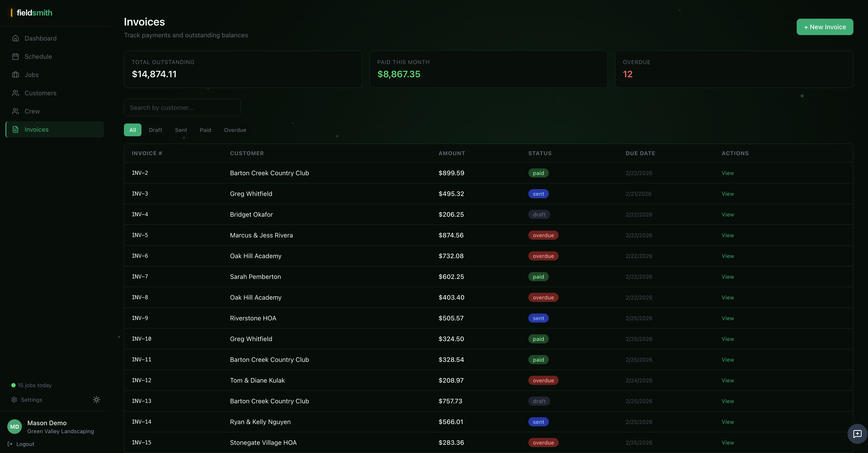The height and width of the screenshot is (453, 868).
Task: Click the MD user avatar
Action: pos(15,427)
